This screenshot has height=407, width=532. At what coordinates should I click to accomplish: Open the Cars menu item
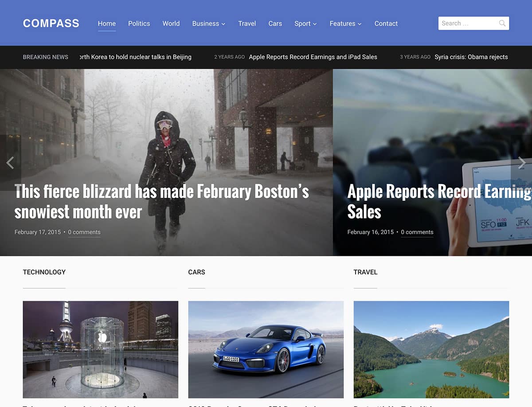pos(275,23)
